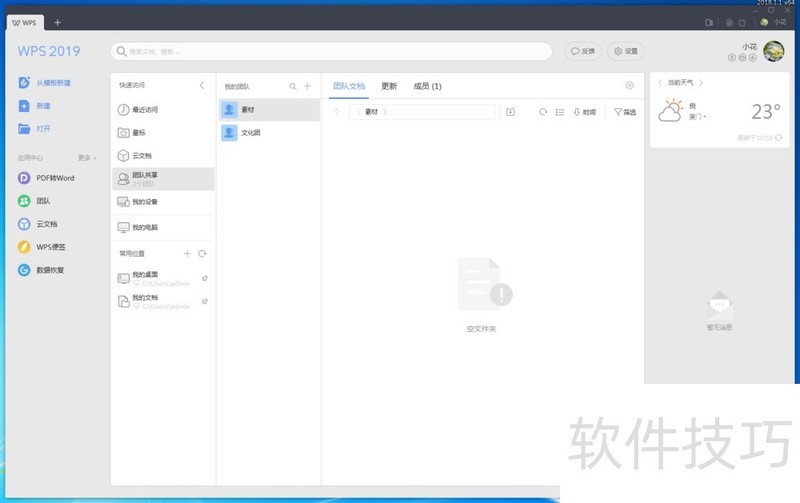The height and width of the screenshot is (503, 800).
Task: Click the 反馈 feedback button
Action: coord(583,51)
